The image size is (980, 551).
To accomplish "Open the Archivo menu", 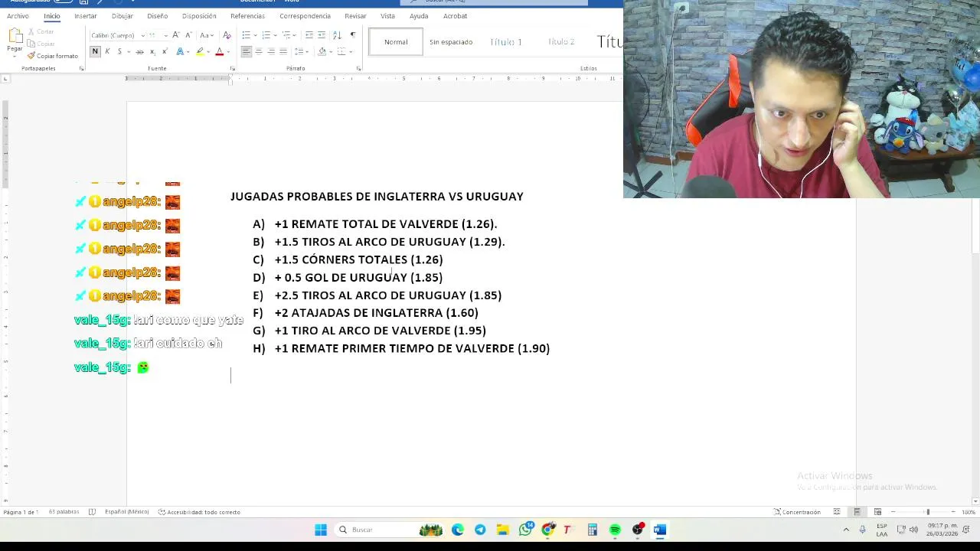I will 18,16.
